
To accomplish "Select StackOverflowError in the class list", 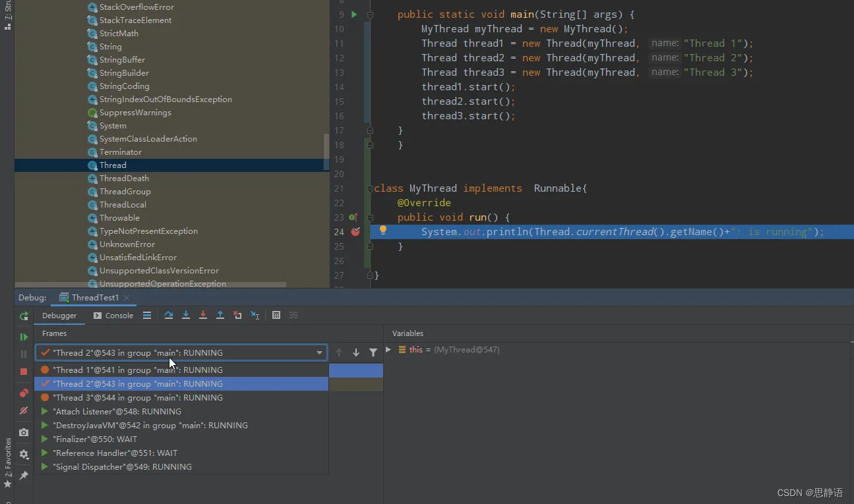I will pos(135,7).
